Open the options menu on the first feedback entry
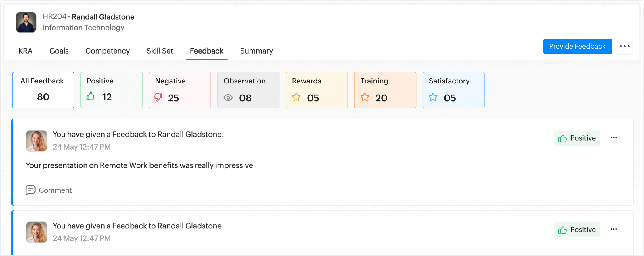Screen dimensions: 644x256 [614, 137]
